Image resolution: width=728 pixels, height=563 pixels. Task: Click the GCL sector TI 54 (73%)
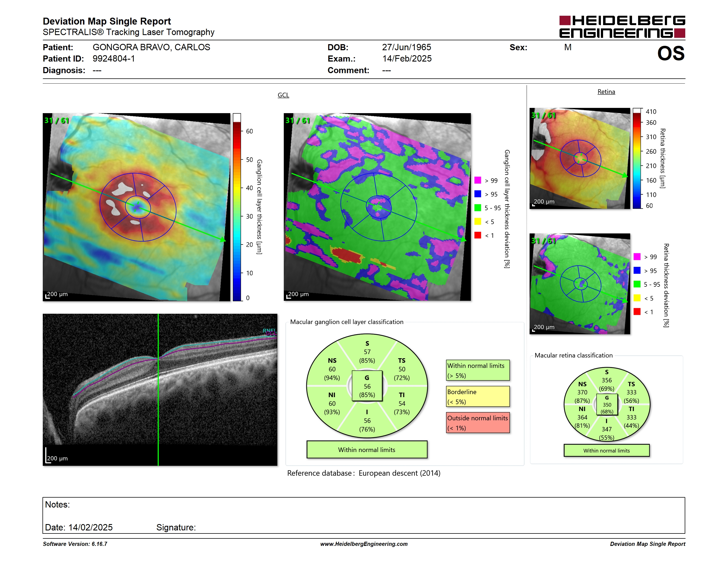click(402, 403)
